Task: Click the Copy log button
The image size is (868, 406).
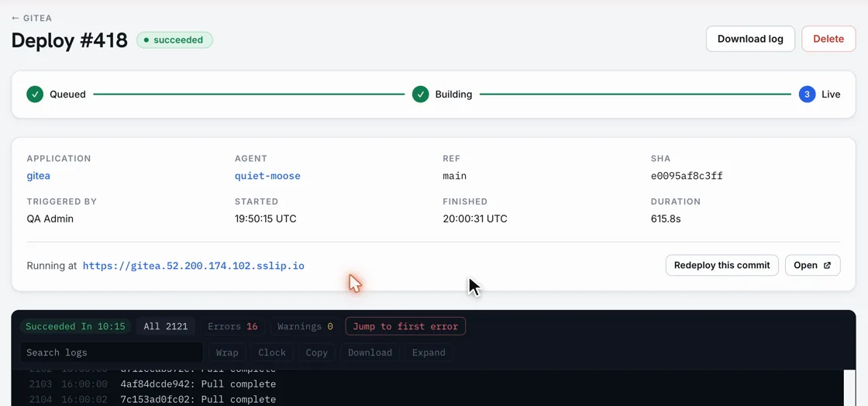Action: coord(317,353)
